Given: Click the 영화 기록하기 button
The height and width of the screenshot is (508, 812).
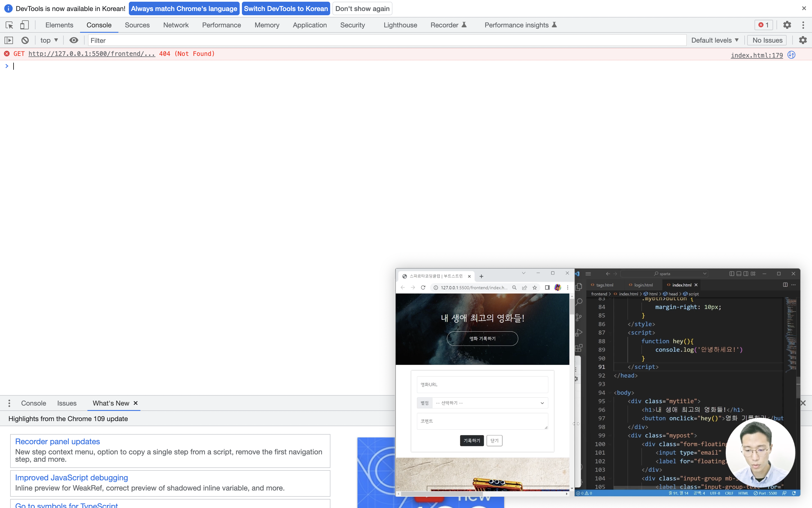Looking at the screenshot, I should pyautogui.click(x=482, y=339).
